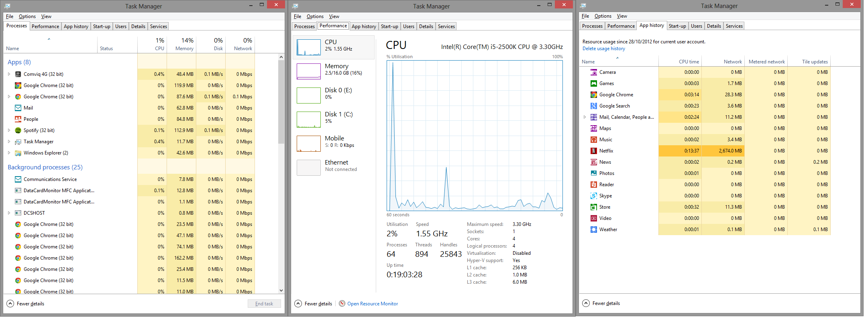
Task: Sort App history by CPU time column
Action: (680, 62)
